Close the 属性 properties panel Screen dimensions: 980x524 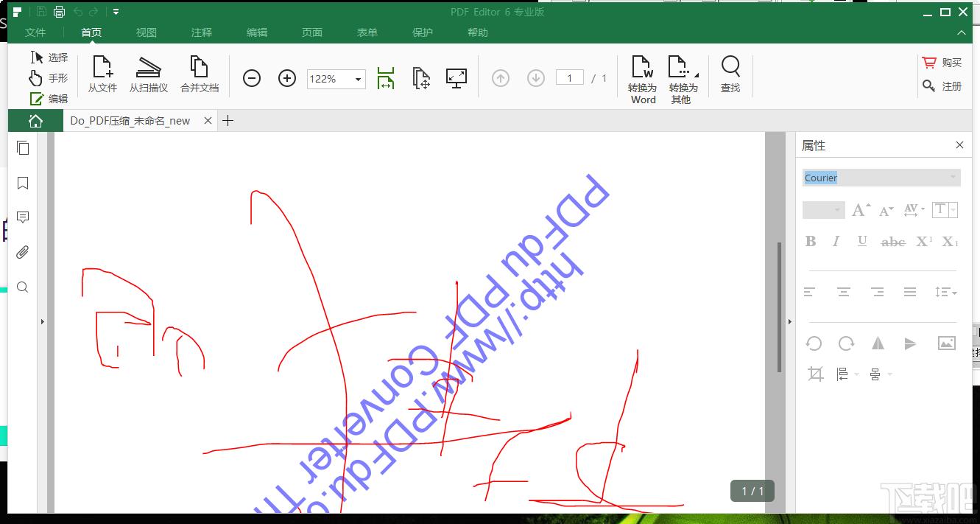[959, 145]
